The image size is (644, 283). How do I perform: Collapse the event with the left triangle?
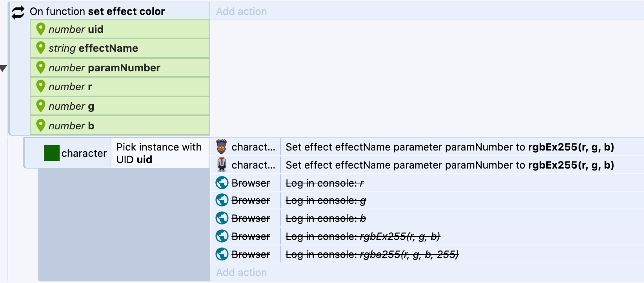tap(4, 69)
